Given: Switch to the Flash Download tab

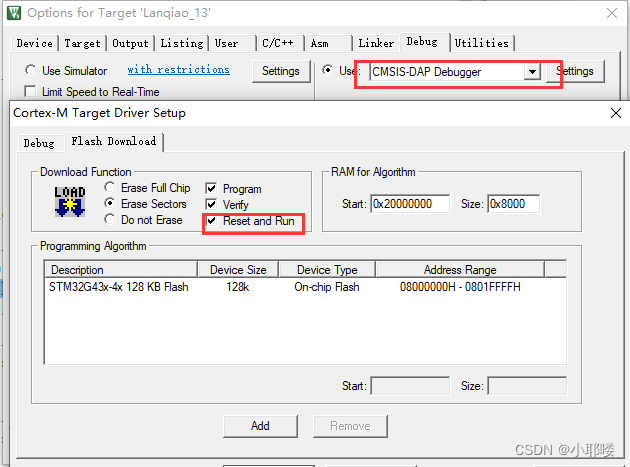Looking at the screenshot, I should (x=115, y=142).
